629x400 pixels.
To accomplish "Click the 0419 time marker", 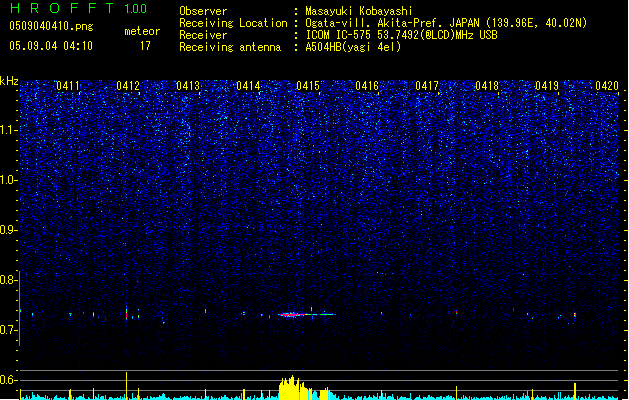I will click(x=547, y=86).
